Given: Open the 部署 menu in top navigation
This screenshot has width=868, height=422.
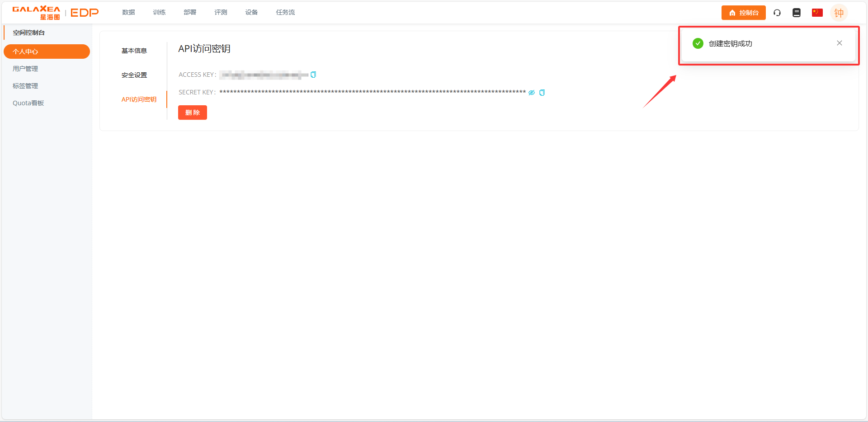Looking at the screenshot, I should (190, 13).
